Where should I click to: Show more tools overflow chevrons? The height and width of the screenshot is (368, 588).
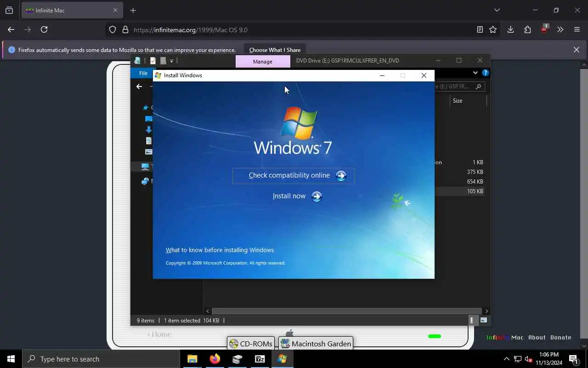(x=560, y=29)
